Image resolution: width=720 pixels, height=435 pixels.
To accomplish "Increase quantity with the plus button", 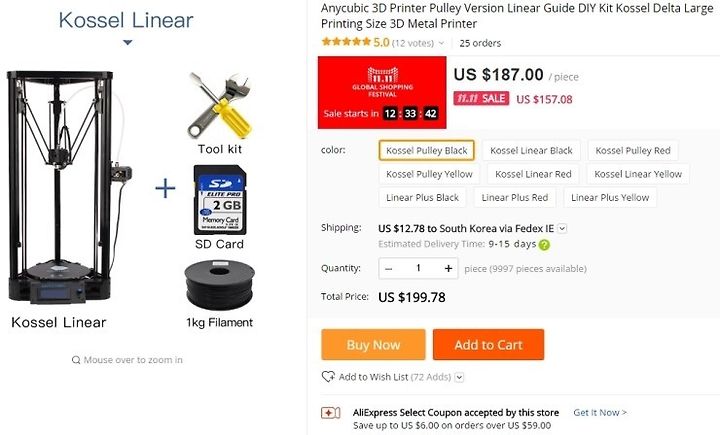I will pyautogui.click(x=448, y=268).
